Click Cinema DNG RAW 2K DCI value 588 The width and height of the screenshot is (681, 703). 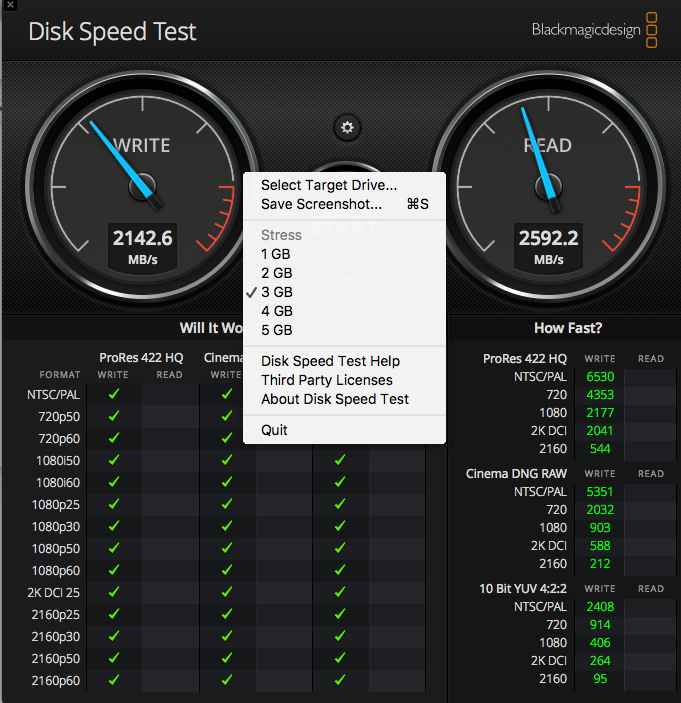coord(600,546)
